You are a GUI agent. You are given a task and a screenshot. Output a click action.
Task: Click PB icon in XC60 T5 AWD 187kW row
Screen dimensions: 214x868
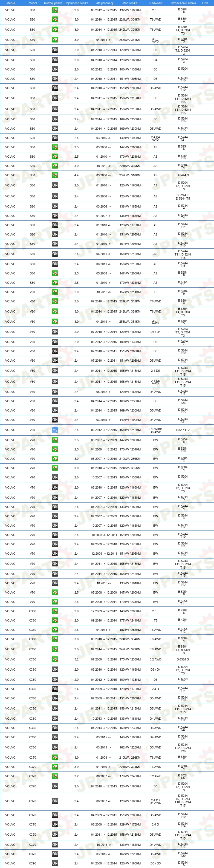click(x=55, y=630)
